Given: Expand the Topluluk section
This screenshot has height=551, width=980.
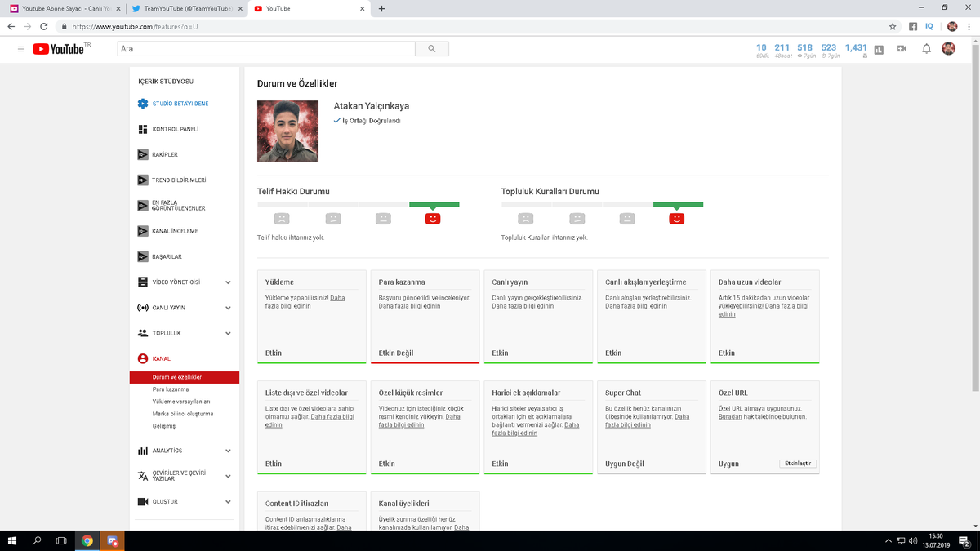Looking at the screenshot, I should click(228, 333).
